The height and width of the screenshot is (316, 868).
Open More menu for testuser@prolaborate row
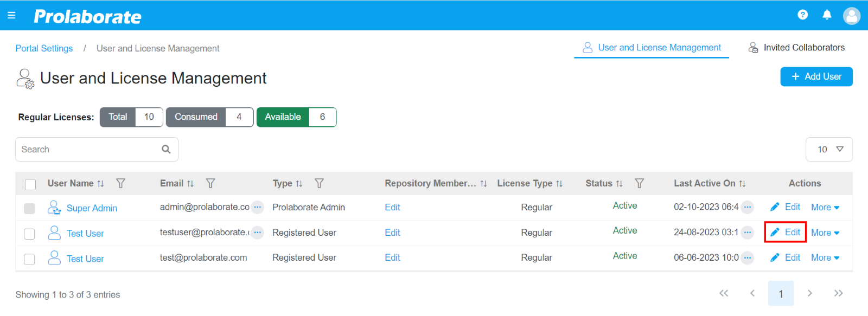point(825,233)
